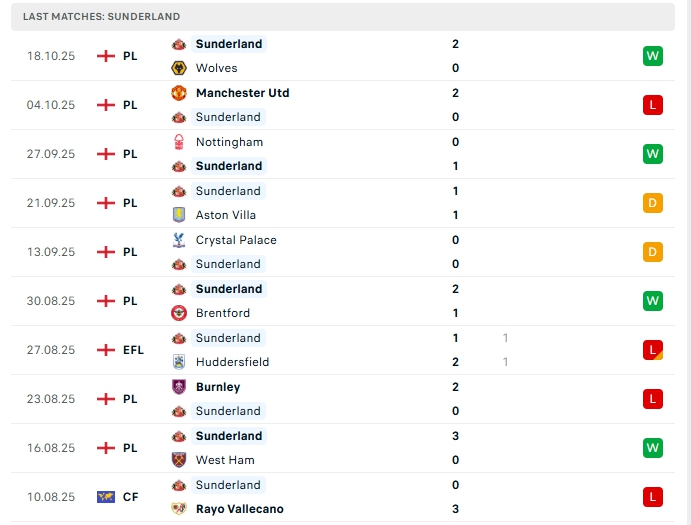Click the green W badge for Wolves match

coord(653,56)
